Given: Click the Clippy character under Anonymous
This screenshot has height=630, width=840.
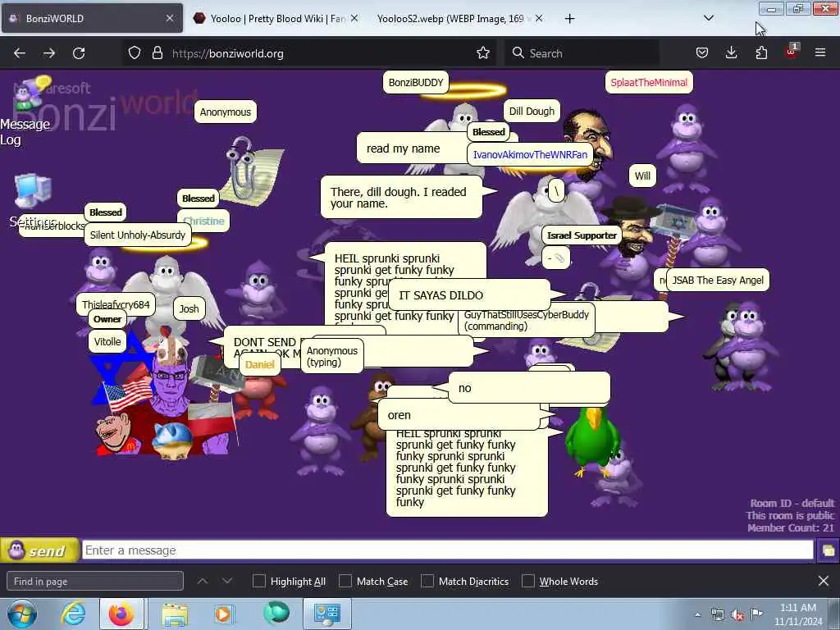Looking at the screenshot, I should point(251,171).
